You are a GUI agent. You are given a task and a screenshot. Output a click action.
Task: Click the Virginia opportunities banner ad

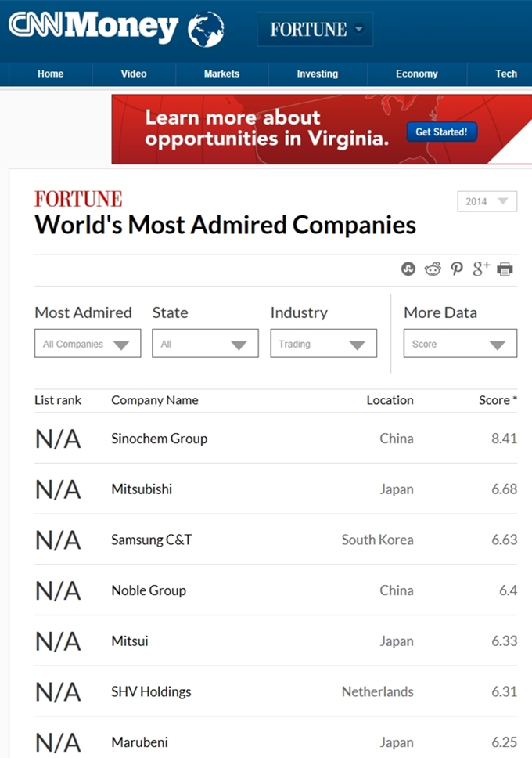coord(321,129)
